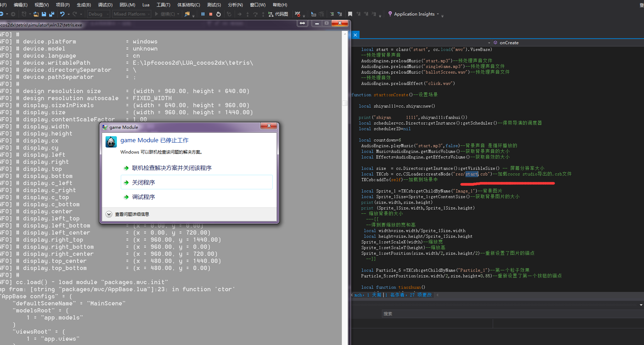Choose 关闭程序 in the crash dialog

coord(143,183)
